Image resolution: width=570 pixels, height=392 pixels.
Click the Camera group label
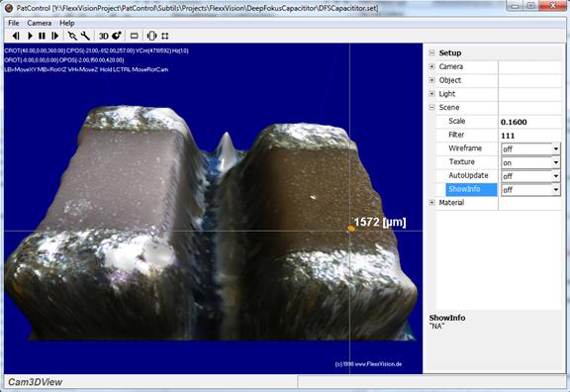451,66
